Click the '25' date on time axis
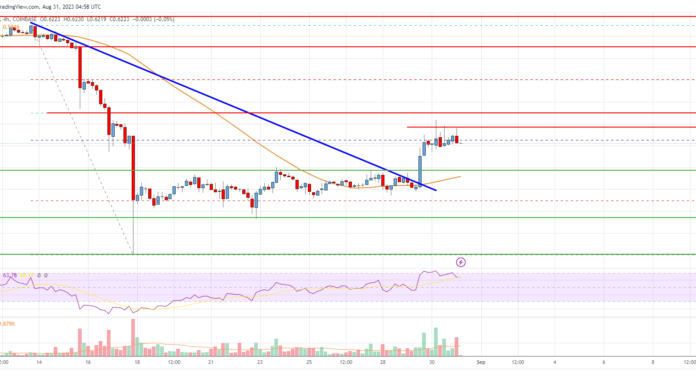This screenshot has height=385, width=696. click(309, 362)
